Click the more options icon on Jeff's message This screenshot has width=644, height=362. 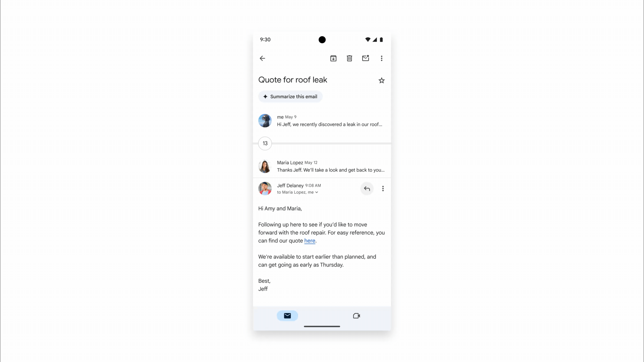click(x=382, y=188)
